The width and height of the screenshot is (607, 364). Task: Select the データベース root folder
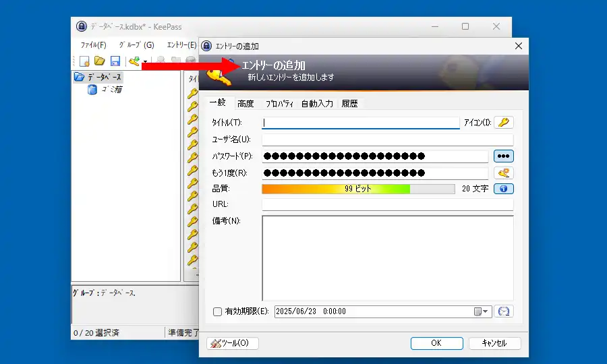pyautogui.click(x=98, y=77)
